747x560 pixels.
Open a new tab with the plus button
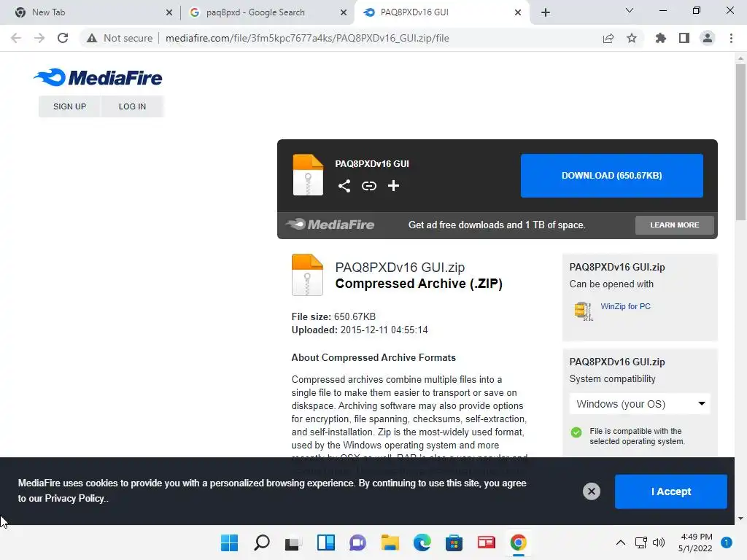(546, 12)
